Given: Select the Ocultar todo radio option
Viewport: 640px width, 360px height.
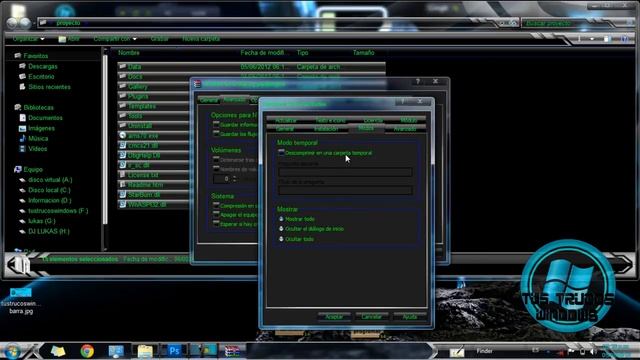Looking at the screenshot, I should point(281,239).
